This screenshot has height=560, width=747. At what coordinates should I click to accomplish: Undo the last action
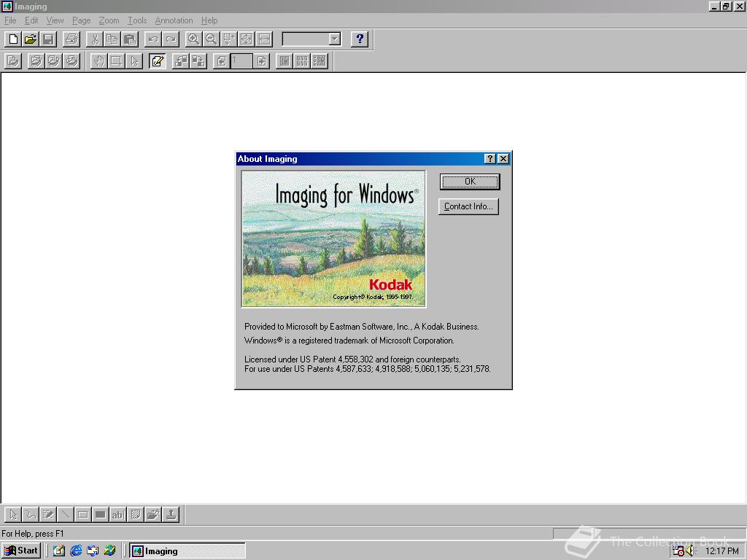[153, 39]
